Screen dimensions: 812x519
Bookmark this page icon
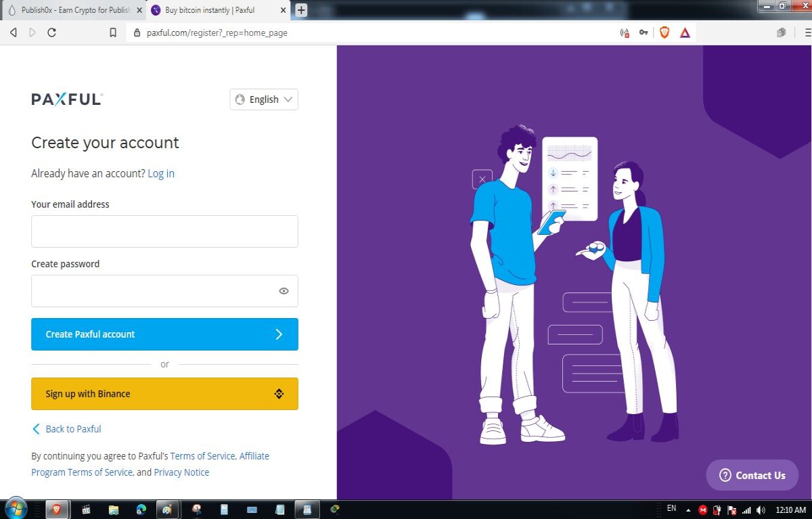pos(113,32)
